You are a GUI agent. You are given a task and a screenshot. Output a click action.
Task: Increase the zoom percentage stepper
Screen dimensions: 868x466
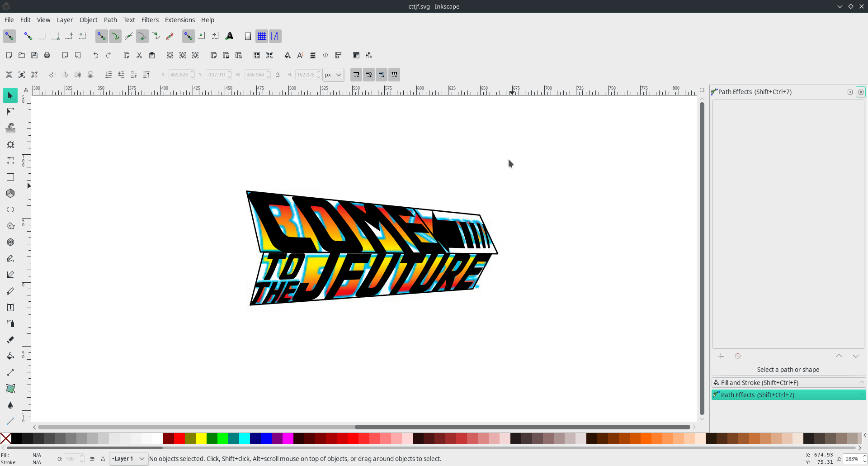pos(864,456)
